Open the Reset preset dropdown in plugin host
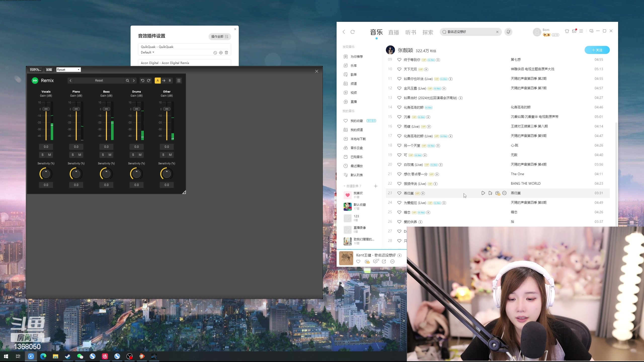Screen dimensions: 644x362 point(68,70)
